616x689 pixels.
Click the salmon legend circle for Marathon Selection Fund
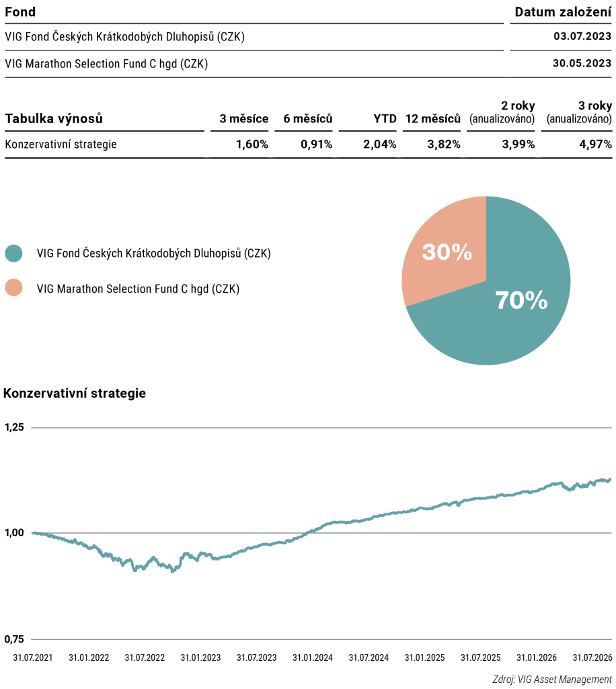click(x=13, y=288)
